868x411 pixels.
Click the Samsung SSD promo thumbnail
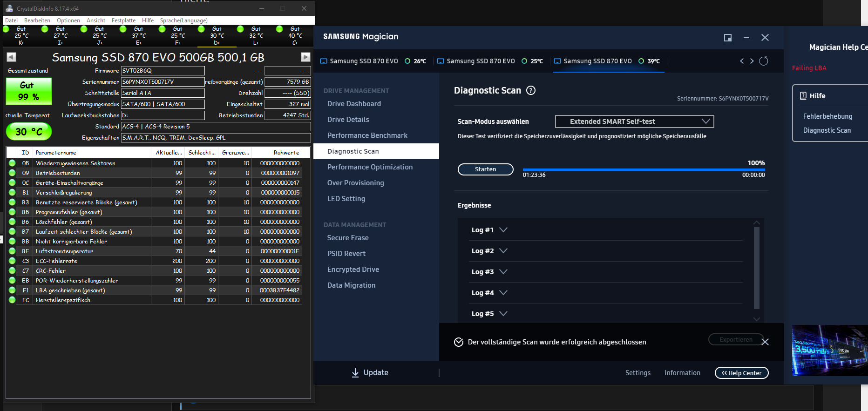pos(830,350)
